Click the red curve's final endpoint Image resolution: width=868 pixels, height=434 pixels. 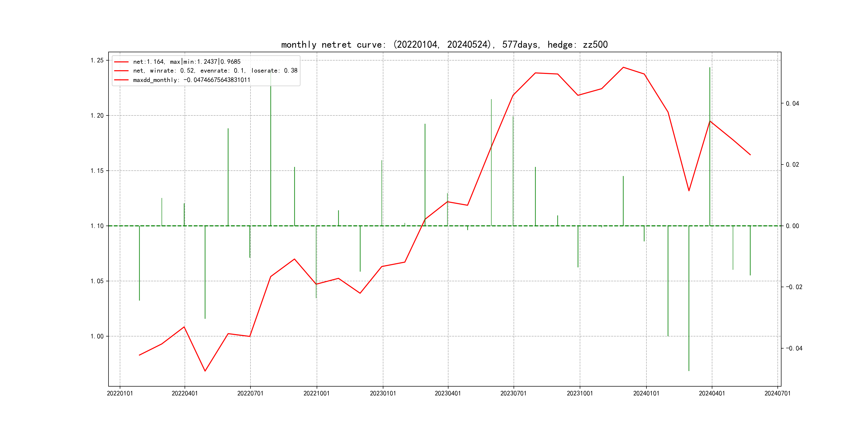(x=750, y=155)
